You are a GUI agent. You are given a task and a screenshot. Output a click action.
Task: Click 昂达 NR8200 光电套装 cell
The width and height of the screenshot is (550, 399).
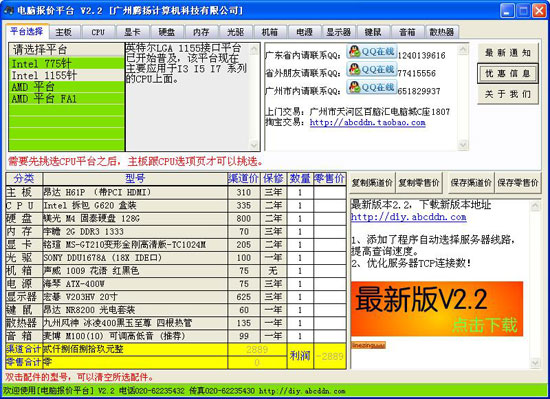pos(135,310)
